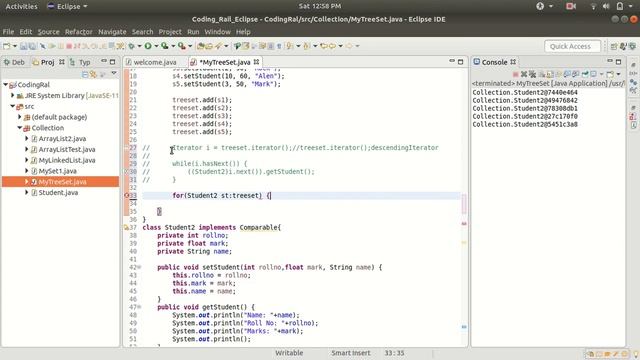This screenshot has height=360, width=640.
Task: Toggle Scroll Lock in Console toolbar
Action: click(550, 74)
